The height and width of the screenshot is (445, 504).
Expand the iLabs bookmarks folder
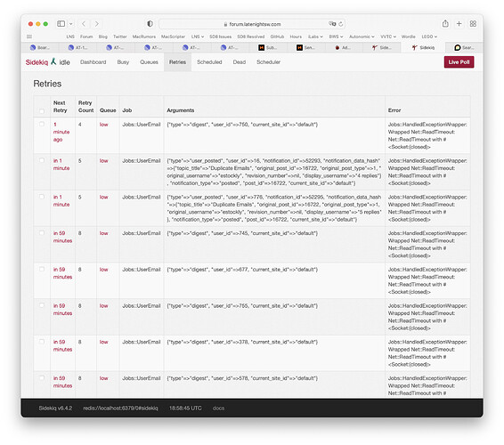pyautogui.click(x=315, y=36)
